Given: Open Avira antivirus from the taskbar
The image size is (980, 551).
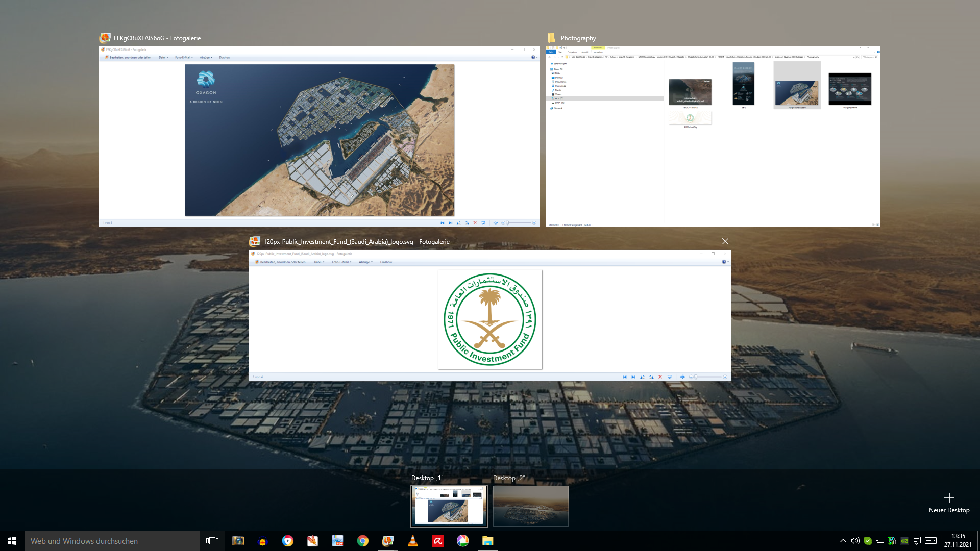Looking at the screenshot, I should [438, 541].
